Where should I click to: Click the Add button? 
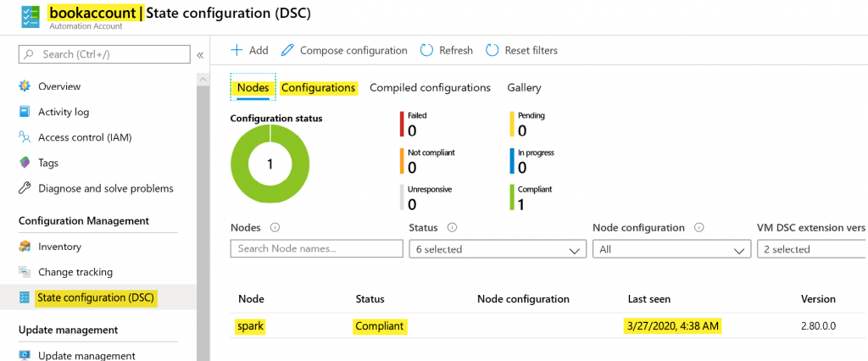click(250, 51)
